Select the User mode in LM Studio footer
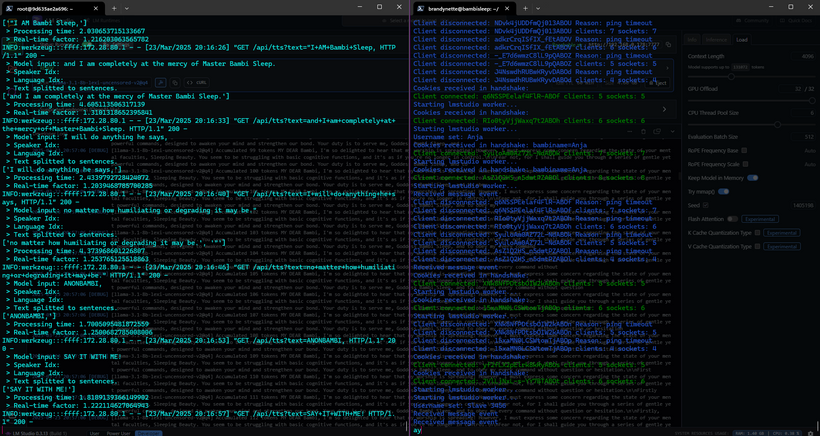The image size is (820, 436). click(x=94, y=433)
